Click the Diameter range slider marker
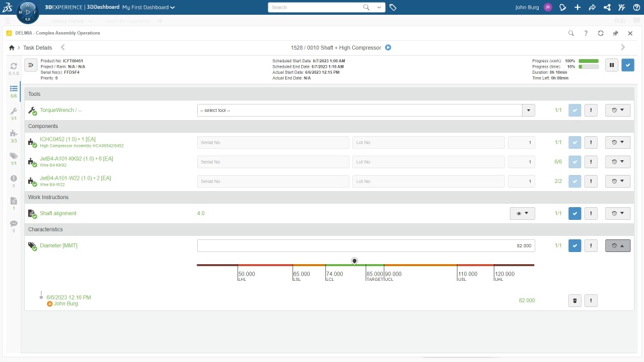Viewport: 644px width, 362px height. point(354,261)
